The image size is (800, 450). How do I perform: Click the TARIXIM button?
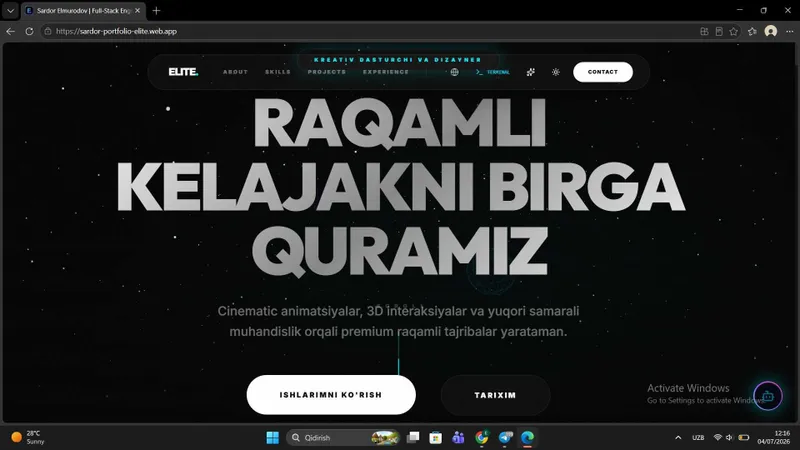pos(495,395)
